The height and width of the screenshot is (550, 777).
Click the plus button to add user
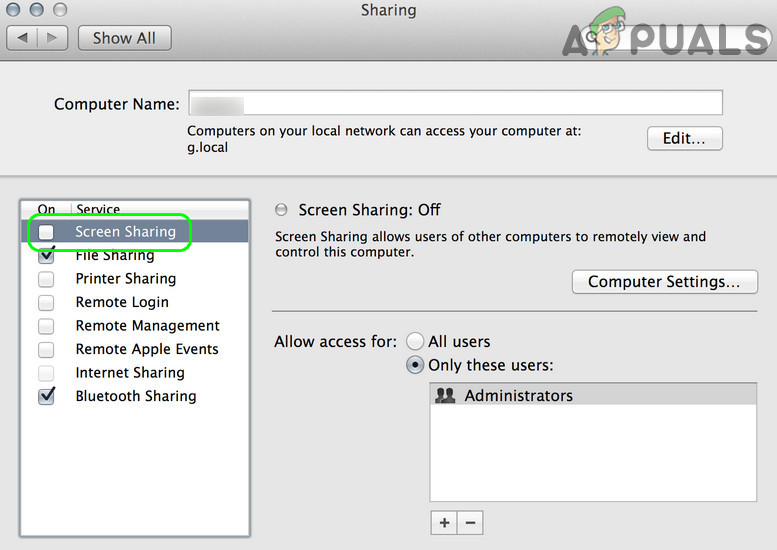444,522
